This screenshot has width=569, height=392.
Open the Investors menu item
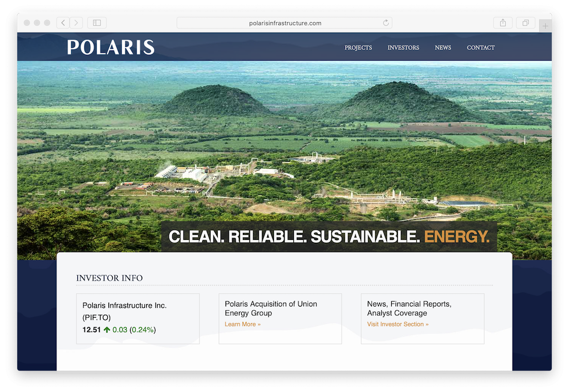click(403, 48)
